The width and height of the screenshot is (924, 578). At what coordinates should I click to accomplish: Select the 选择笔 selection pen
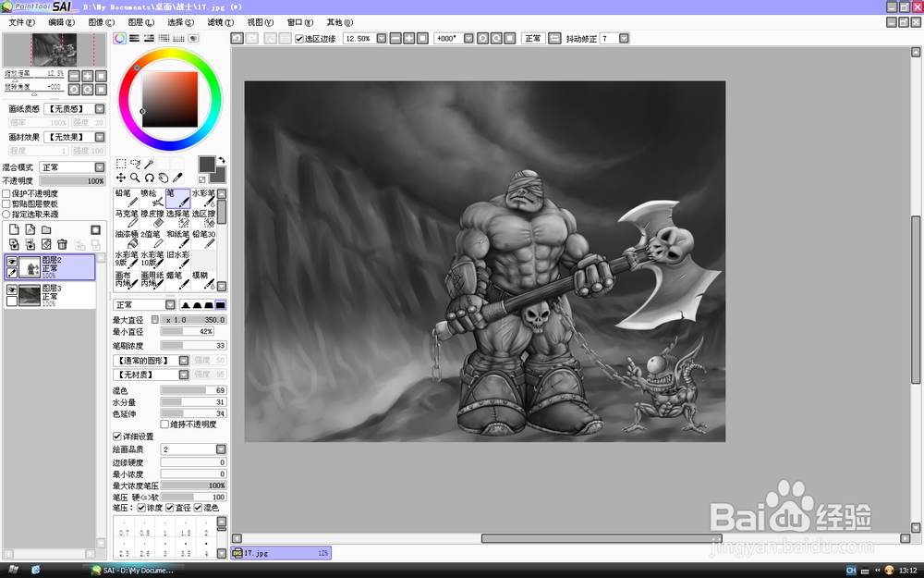[x=177, y=219]
